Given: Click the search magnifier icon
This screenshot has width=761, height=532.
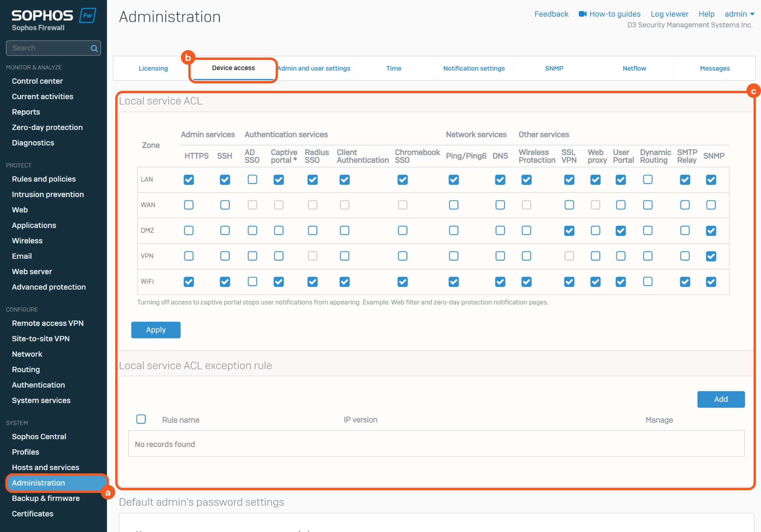Looking at the screenshot, I should tap(94, 48).
